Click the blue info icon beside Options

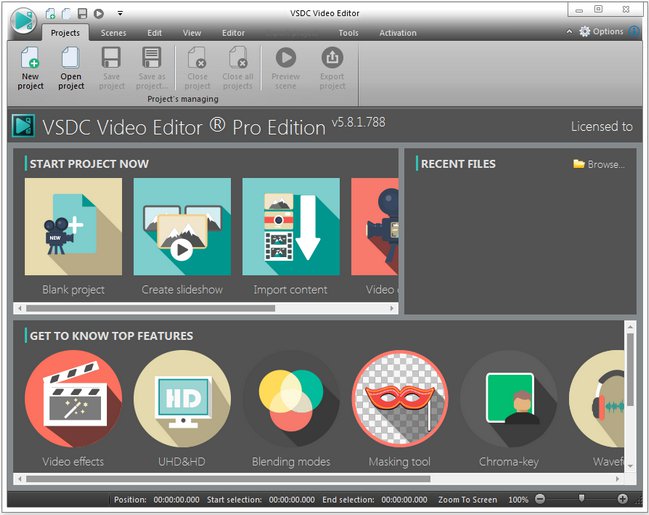[634, 31]
